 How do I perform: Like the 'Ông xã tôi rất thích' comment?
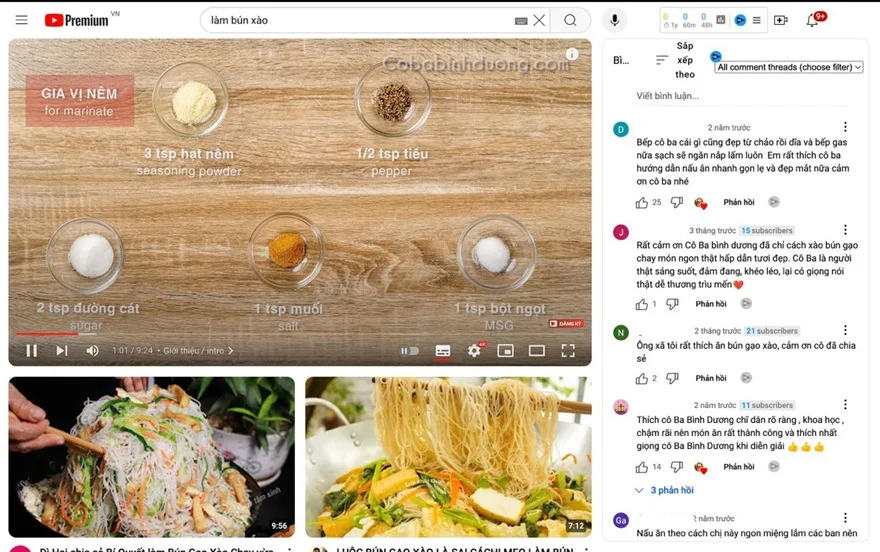click(642, 379)
